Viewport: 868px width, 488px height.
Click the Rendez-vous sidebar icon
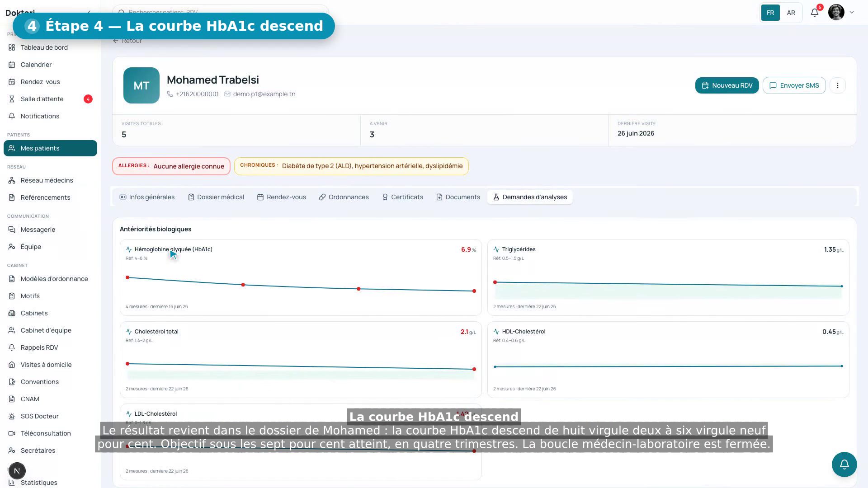pyautogui.click(x=12, y=82)
